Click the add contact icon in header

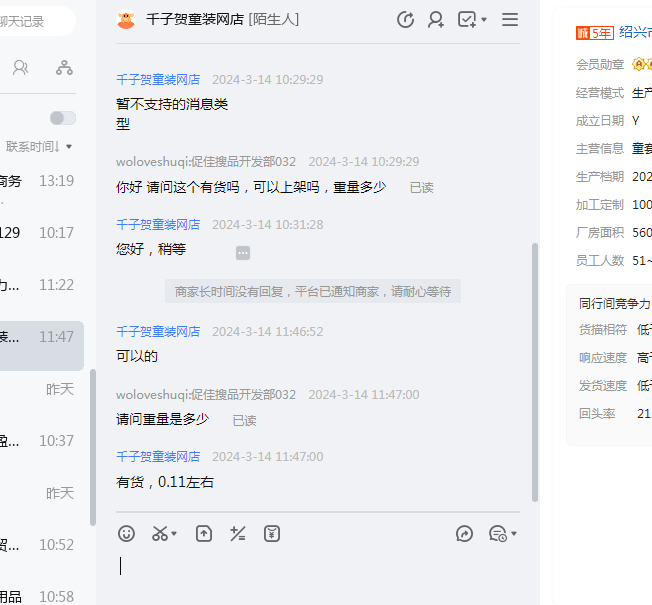tap(436, 20)
